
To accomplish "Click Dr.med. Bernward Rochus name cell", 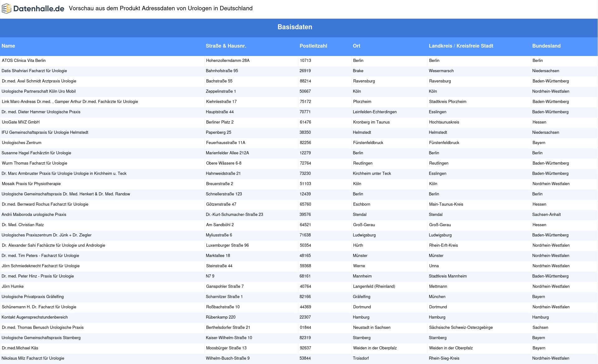I will (x=45, y=204).
